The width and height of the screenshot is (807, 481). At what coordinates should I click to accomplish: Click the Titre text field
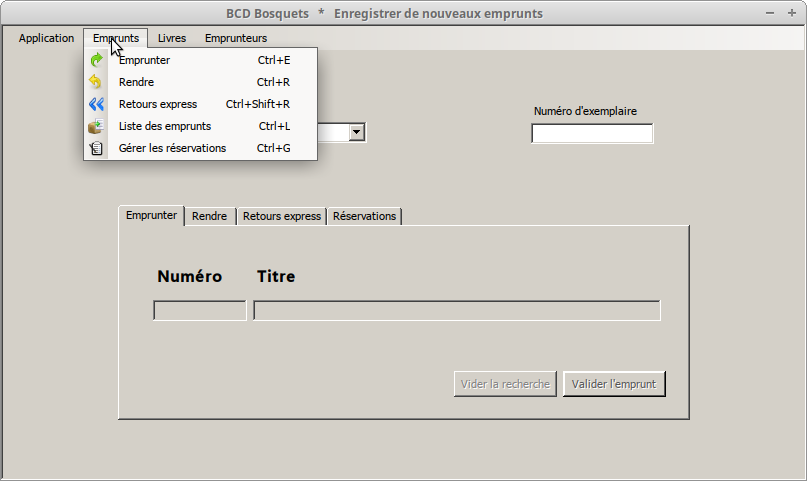click(456, 311)
